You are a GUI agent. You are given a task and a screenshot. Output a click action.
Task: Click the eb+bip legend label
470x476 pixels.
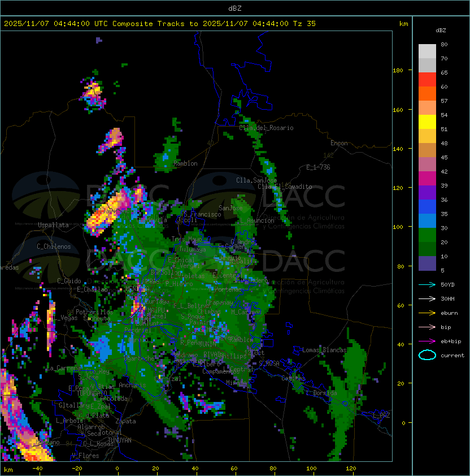tap(451, 341)
